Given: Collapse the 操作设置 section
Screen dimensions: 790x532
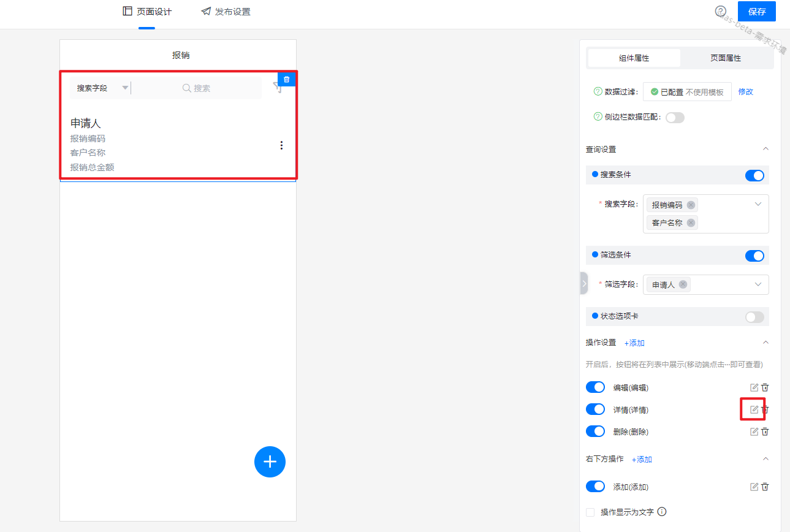Looking at the screenshot, I should tap(765, 343).
